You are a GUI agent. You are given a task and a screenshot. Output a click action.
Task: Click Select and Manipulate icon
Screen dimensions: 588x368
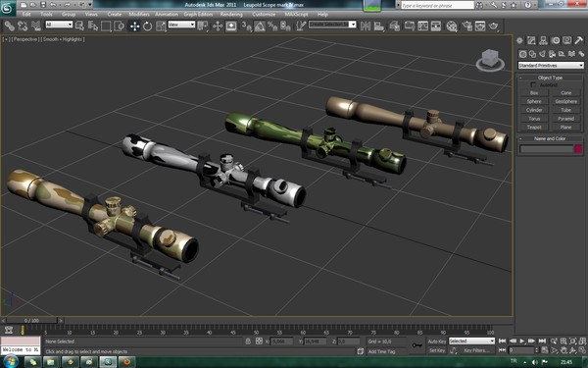click(x=218, y=26)
